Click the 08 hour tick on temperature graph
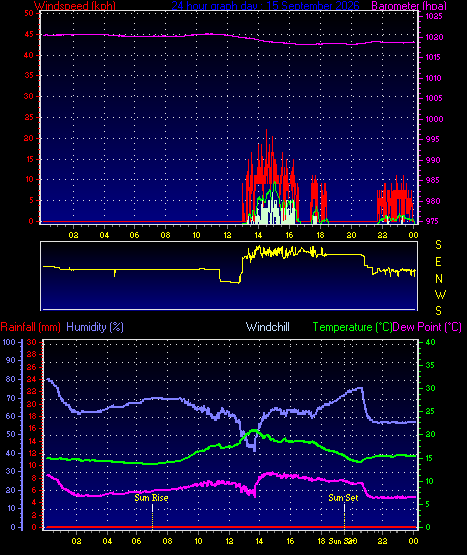Screen dimensions: 467x555 point(167,541)
